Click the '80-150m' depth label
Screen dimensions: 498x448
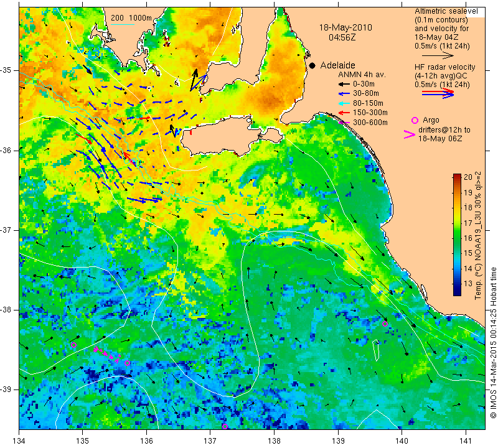pos(368,103)
